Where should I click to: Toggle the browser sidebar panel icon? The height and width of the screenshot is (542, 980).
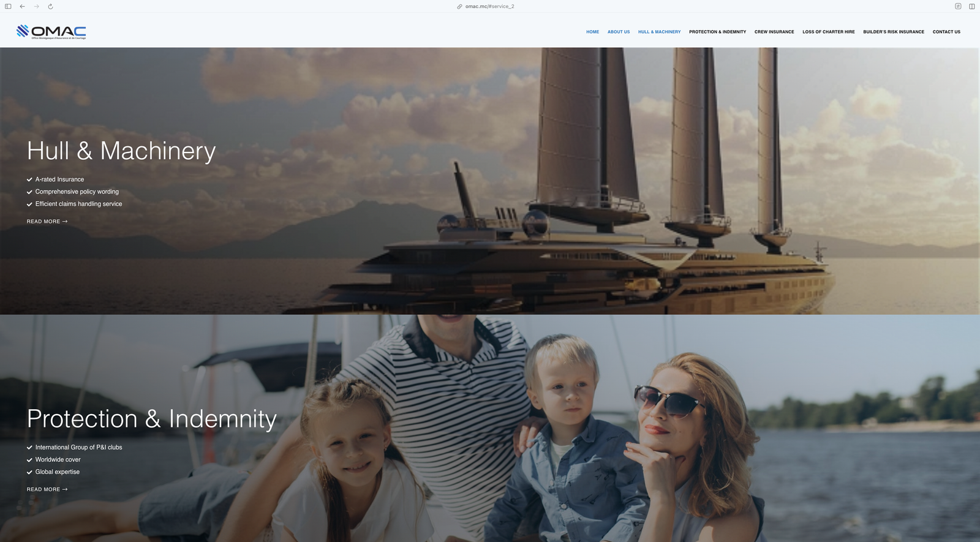pos(8,6)
